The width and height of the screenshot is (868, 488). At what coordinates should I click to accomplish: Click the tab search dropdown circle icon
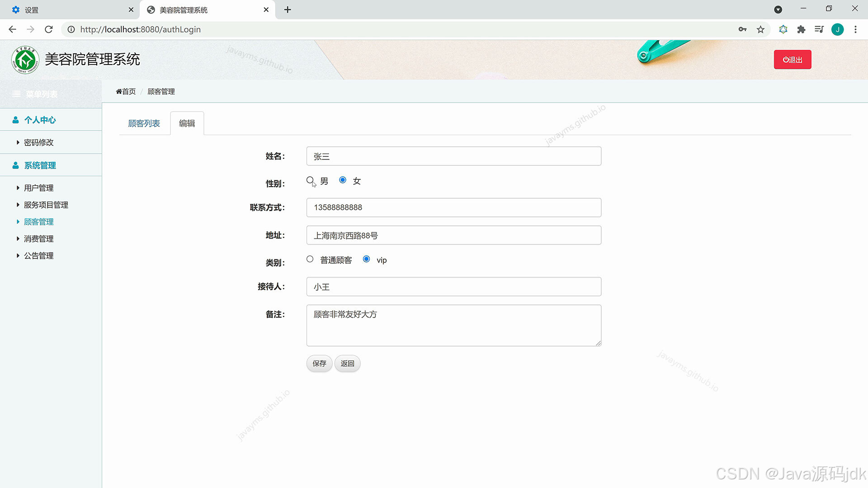tap(778, 9)
